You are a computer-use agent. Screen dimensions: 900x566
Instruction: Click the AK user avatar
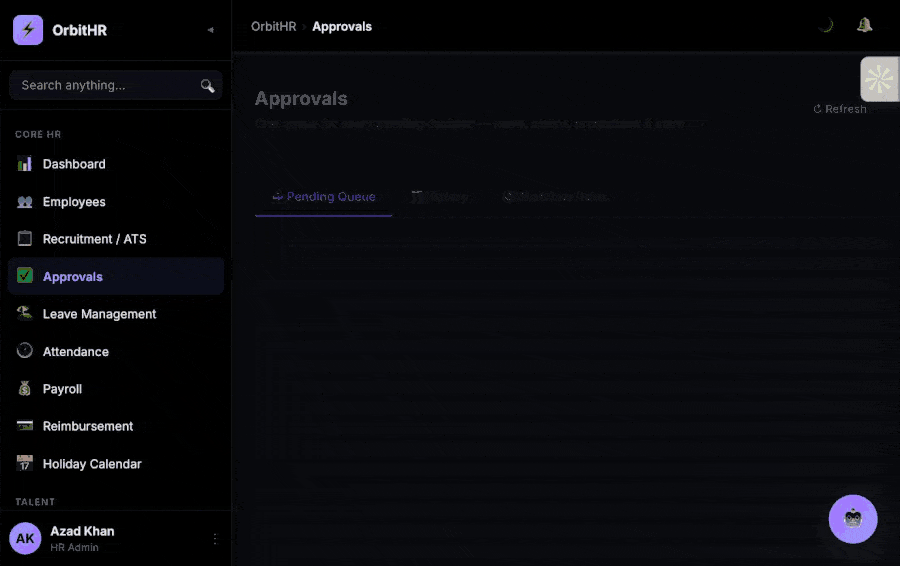25,538
